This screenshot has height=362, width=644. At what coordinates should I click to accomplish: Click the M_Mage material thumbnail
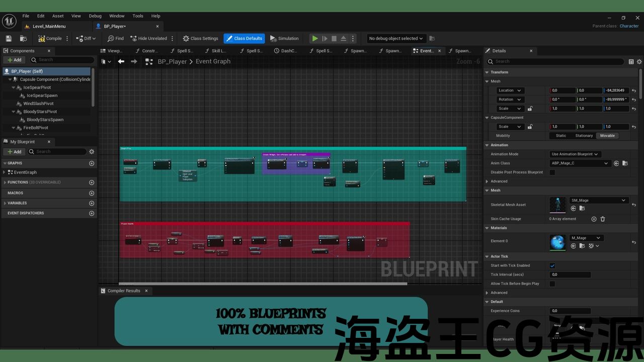pyautogui.click(x=557, y=242)
